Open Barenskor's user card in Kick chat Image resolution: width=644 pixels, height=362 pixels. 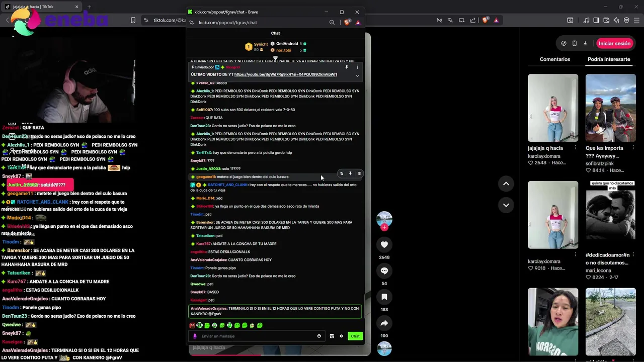tap(205, 222)
